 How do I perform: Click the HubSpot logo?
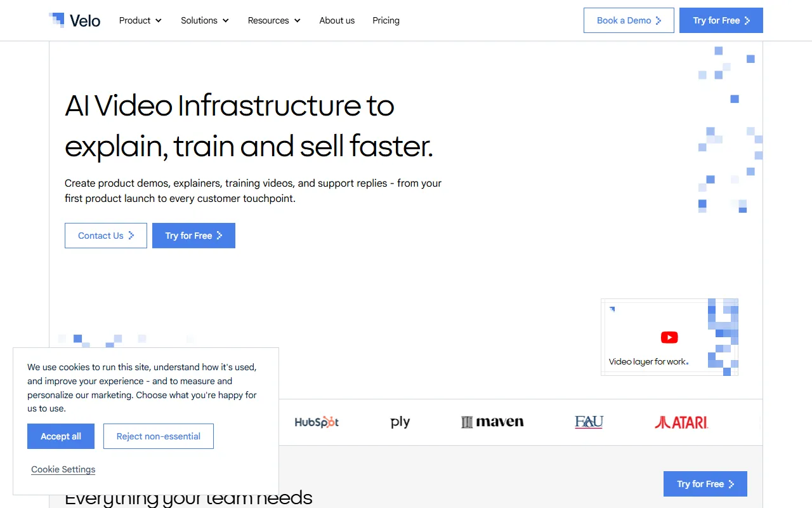pos(317,422)
